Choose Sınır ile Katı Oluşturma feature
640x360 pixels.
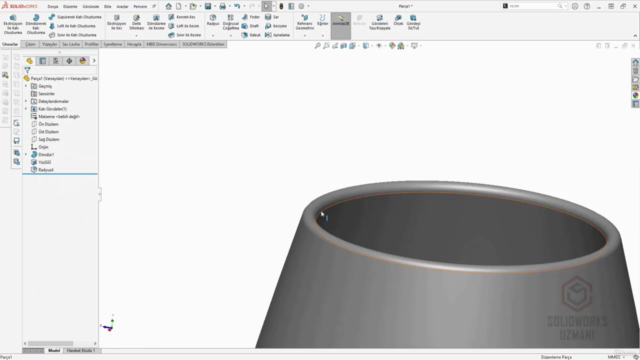click(x=73, y=35)
